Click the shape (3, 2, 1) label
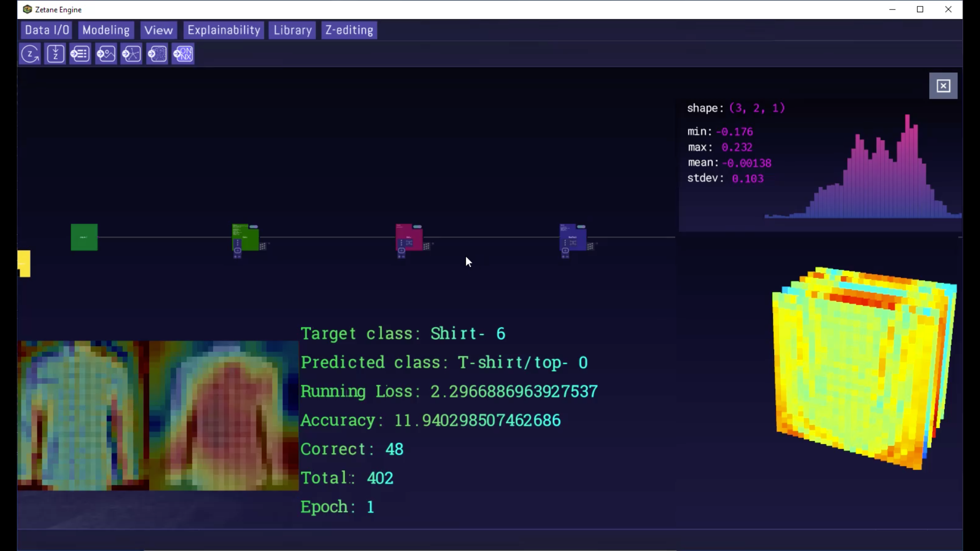The height and width of the screenshot is (551, 980). [x=736, y=108]
